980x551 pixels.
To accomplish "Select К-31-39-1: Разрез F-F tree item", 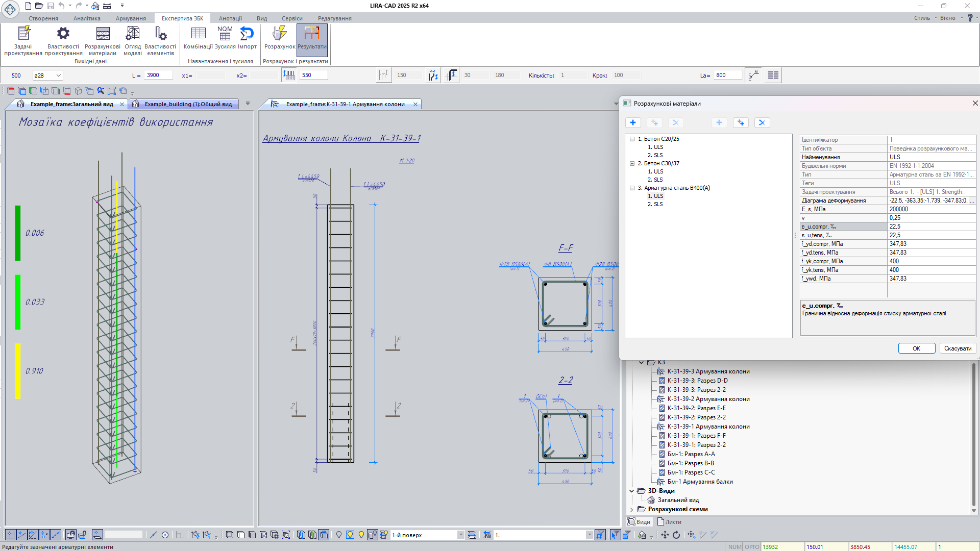I will pos(696,436).
